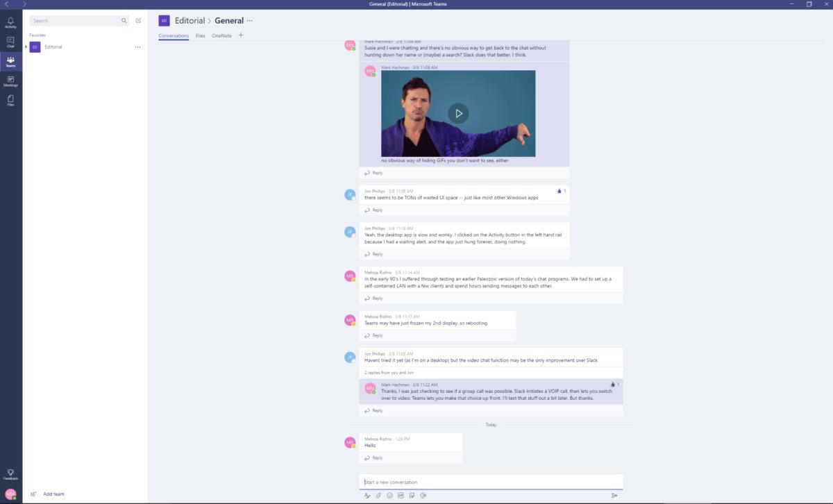Open the sticker picker
Viewport: 833px width, 504px height.
click(x=412, y=495)
